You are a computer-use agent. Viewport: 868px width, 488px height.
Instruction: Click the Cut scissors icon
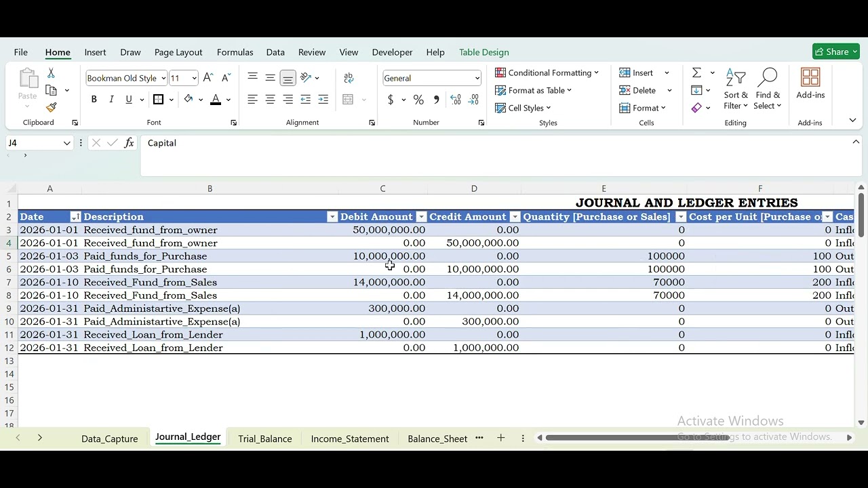(51, 73)
